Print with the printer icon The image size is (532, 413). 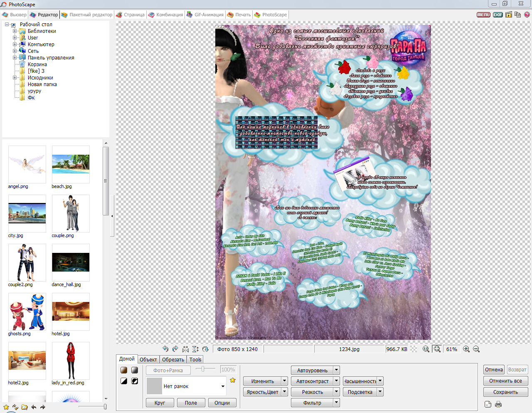[498, 404]
